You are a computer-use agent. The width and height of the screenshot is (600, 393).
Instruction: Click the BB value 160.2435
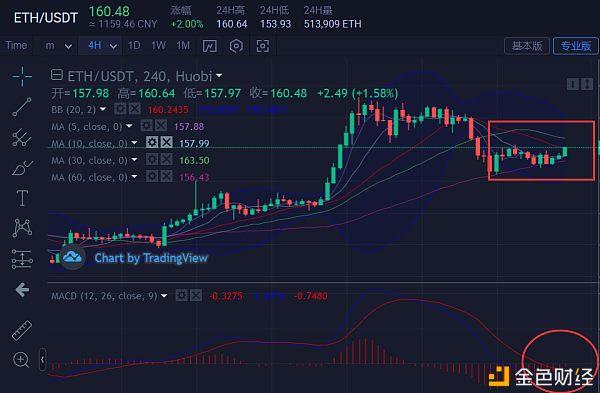click(168, 110)
